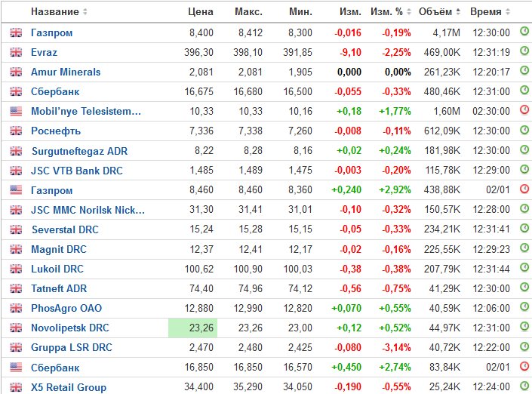Screen dimensions: 532x394
Task: Click the flag icon next to Magnit DRC
Action: (16, 249)
